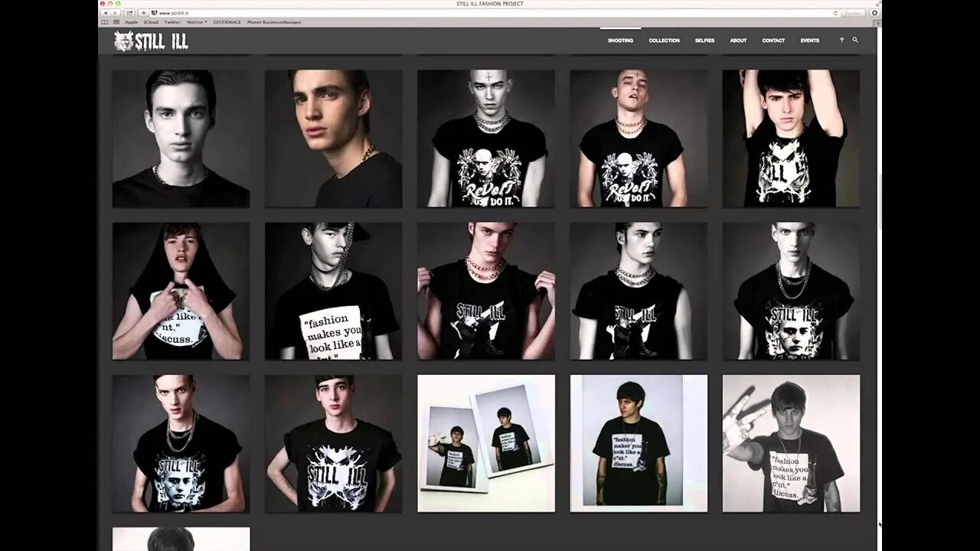
Task: Click the plus add-bookmark button
Action: point(143,13)
